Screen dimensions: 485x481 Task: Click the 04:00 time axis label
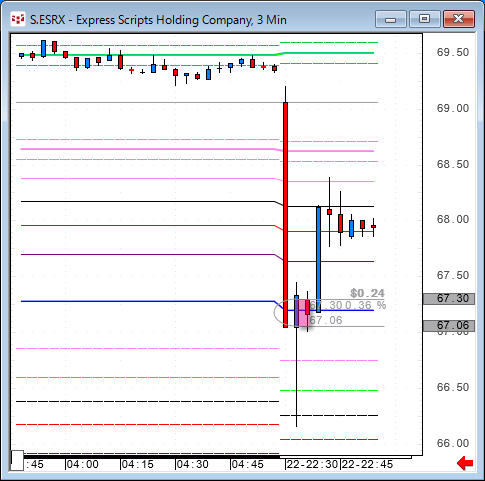click(x=82, y=464)
